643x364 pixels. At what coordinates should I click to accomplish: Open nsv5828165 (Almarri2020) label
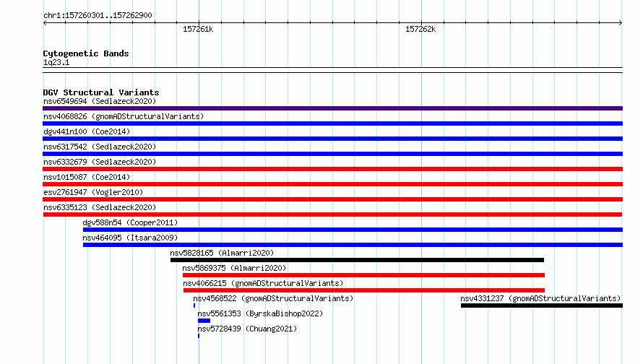coord(222,253)
